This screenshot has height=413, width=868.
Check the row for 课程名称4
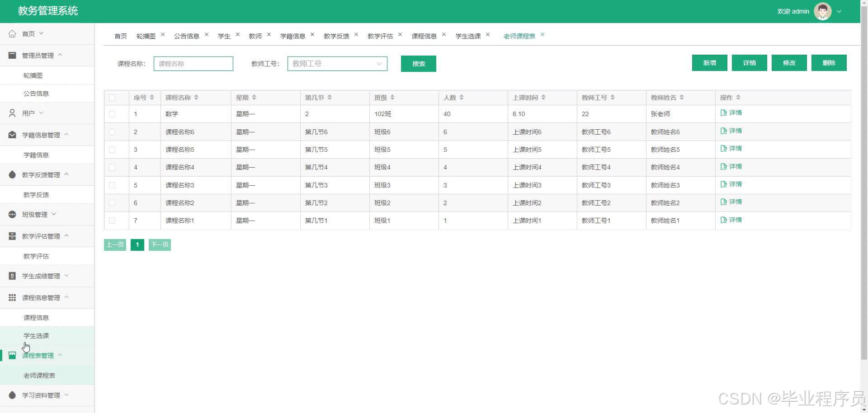pos(112,167)
